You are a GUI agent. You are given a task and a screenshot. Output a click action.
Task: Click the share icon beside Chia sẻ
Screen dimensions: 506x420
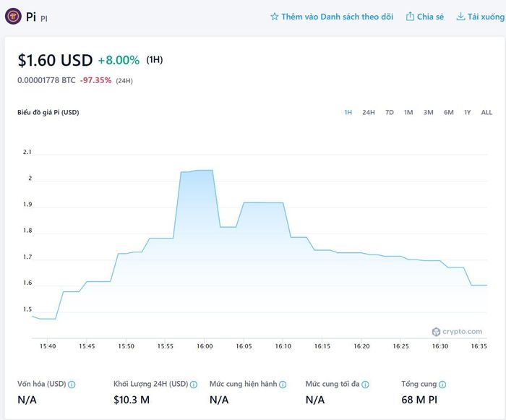pyautogui.click(x=410, y=16)
